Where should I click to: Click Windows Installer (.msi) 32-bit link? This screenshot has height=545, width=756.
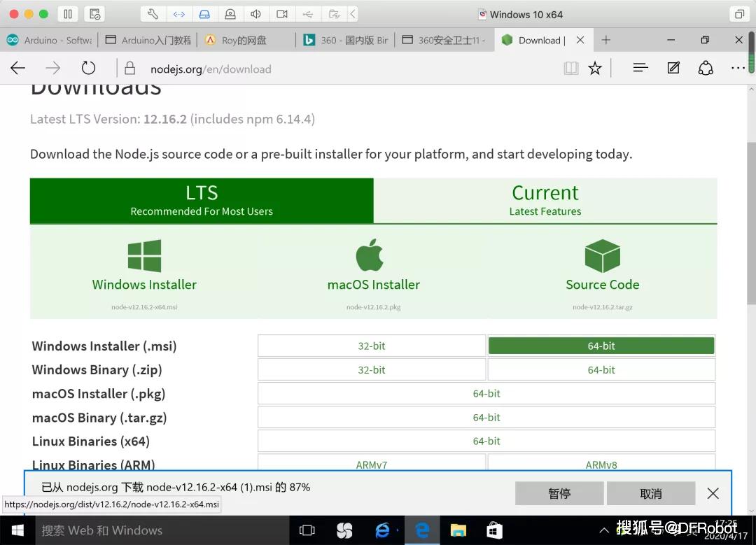[372, 346]
